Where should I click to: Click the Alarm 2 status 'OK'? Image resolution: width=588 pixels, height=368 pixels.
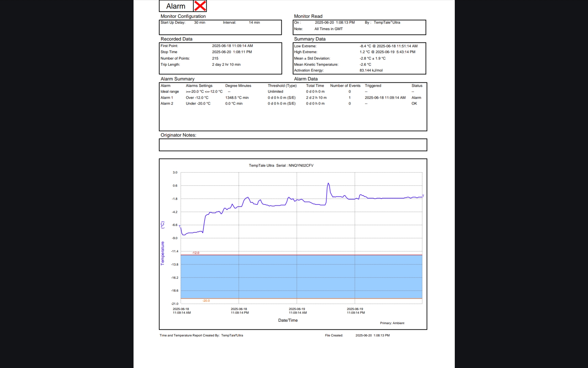[414, 103]
